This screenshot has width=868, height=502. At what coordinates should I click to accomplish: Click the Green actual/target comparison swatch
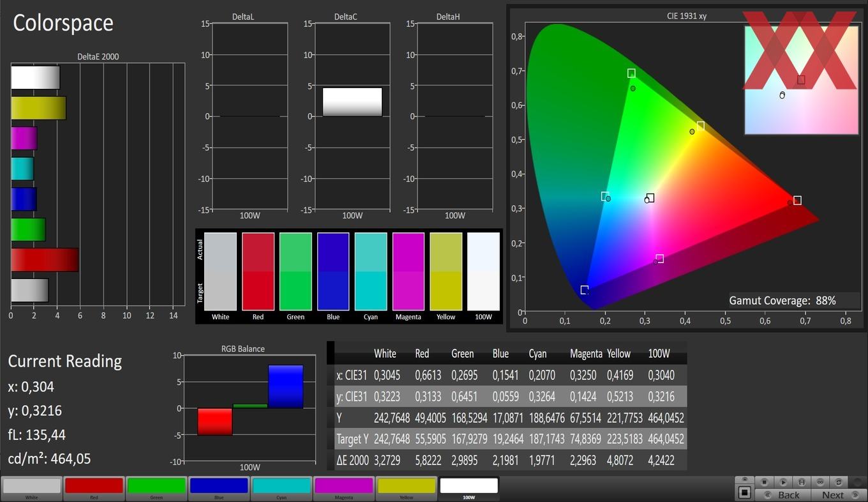tap(296, 271)
